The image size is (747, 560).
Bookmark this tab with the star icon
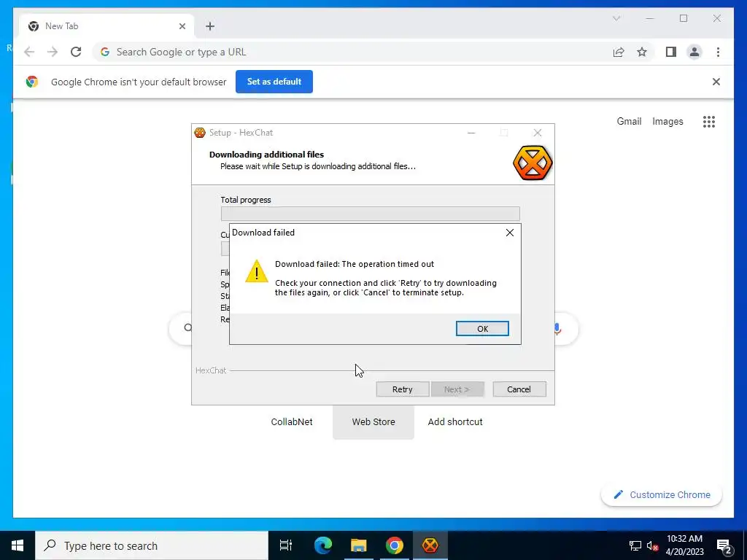point(642,52)
